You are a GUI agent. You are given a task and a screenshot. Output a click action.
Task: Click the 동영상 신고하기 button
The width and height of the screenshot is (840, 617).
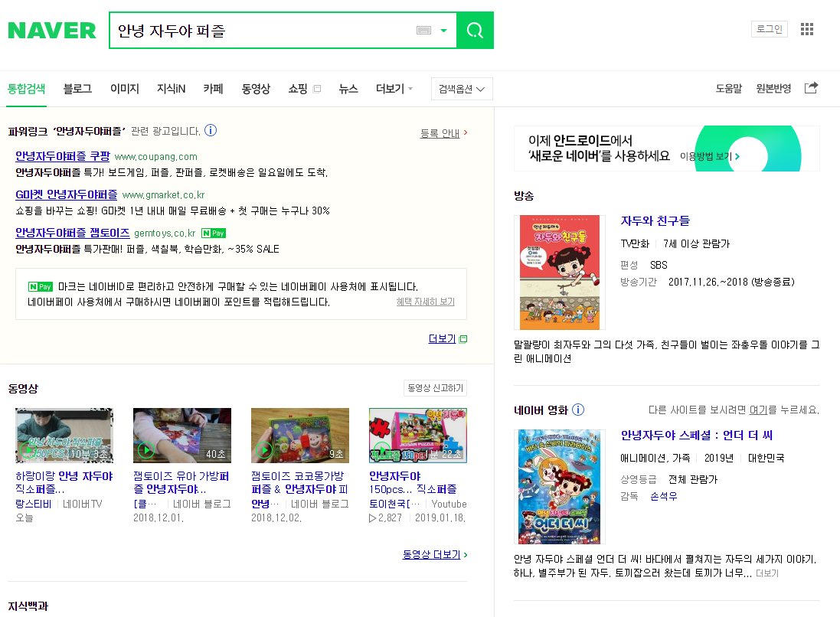435,388
